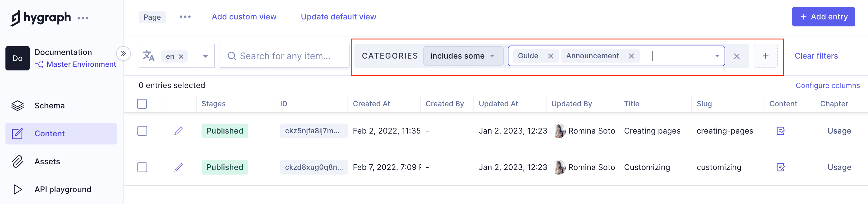Check the Creating pages row checkbox
Screen dimensions: 868x204
(x=142, y=131)
